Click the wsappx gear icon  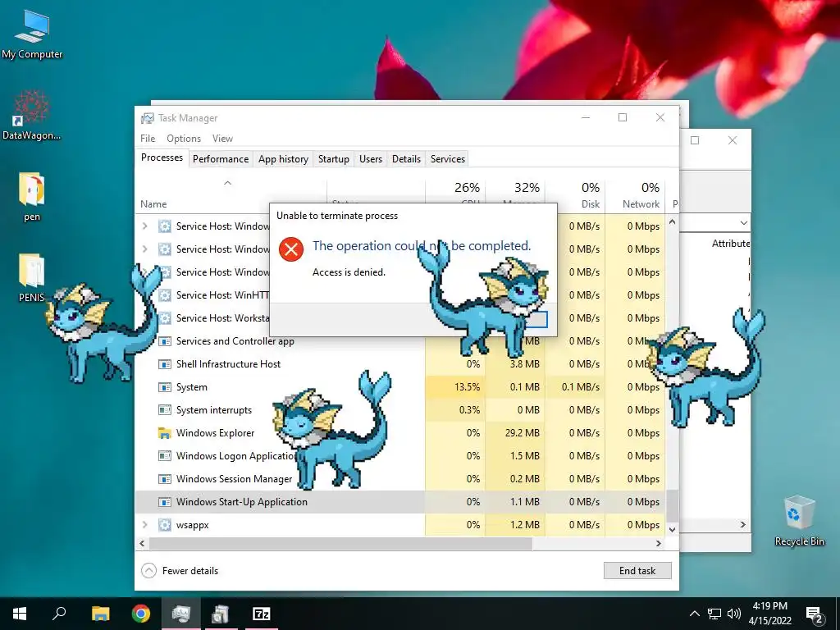tap(164, 525)
